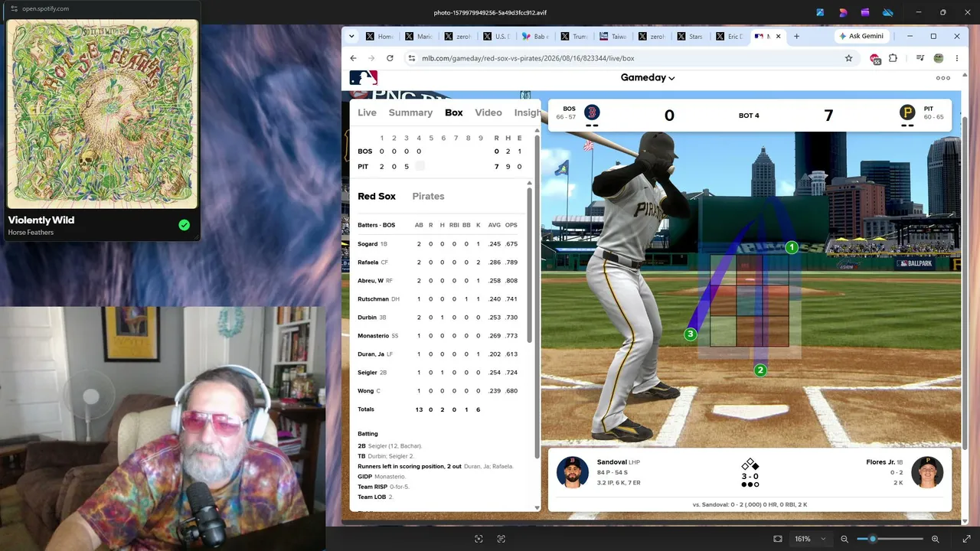Viewport: 980px width, 551px height.
Task: Click the Horse Feathers artist name
Action: (x=31, y=233)
